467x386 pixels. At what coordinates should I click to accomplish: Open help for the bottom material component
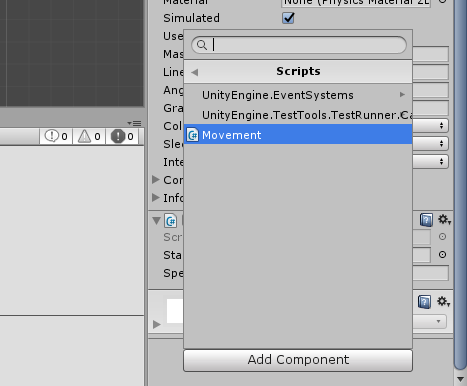point(424,302)
